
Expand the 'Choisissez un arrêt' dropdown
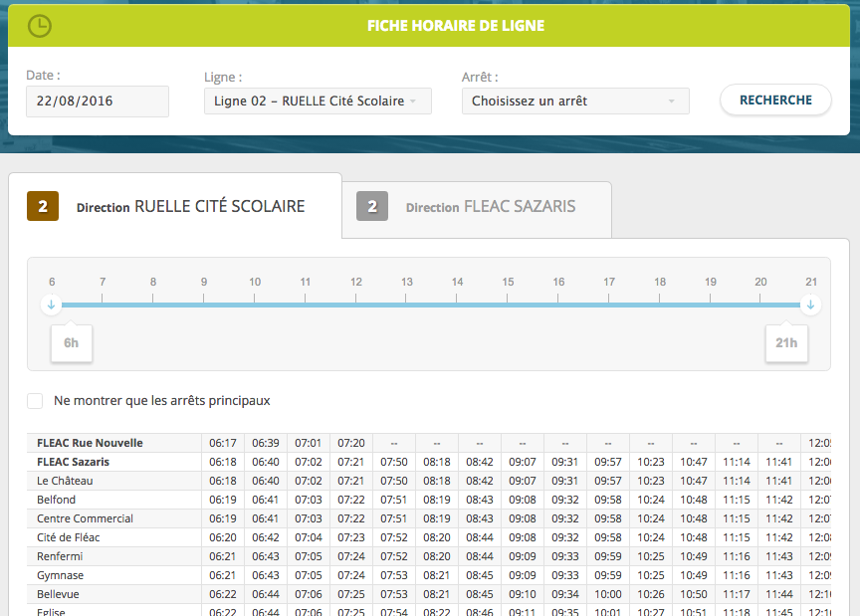click(575, 101)
